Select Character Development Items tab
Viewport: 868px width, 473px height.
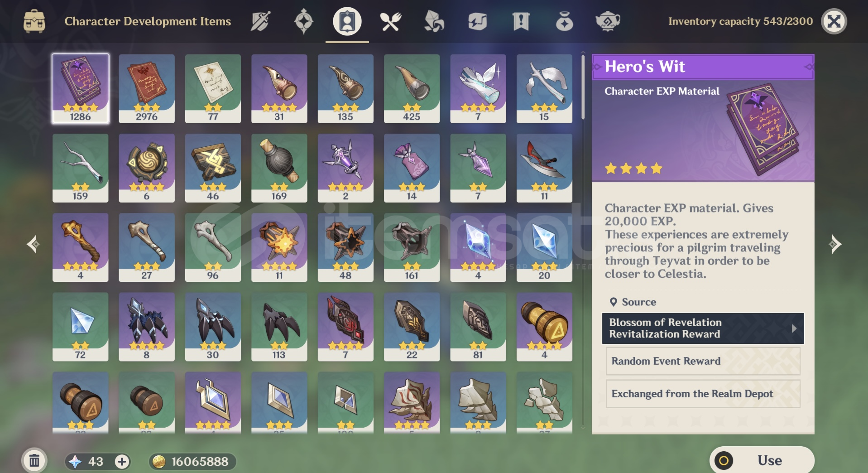[347, 21]
